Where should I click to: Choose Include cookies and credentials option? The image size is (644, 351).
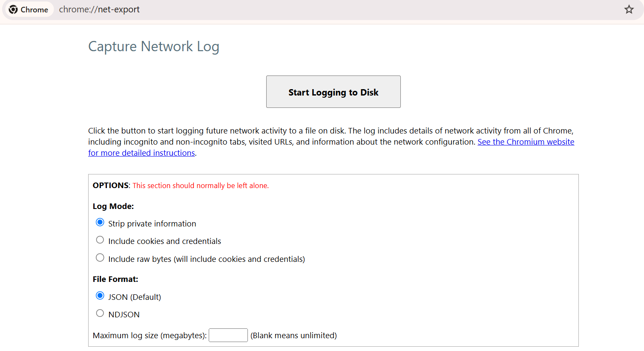click(x=100, y=240)
